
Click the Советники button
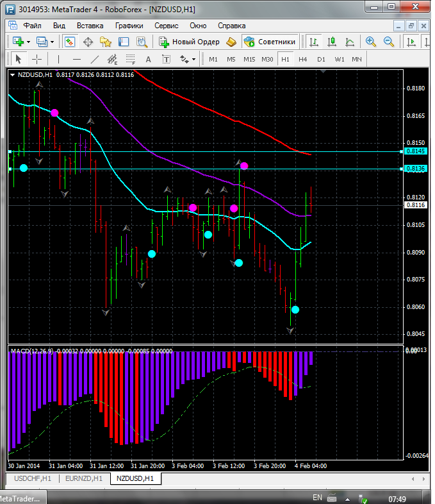(x=270, y=42)
